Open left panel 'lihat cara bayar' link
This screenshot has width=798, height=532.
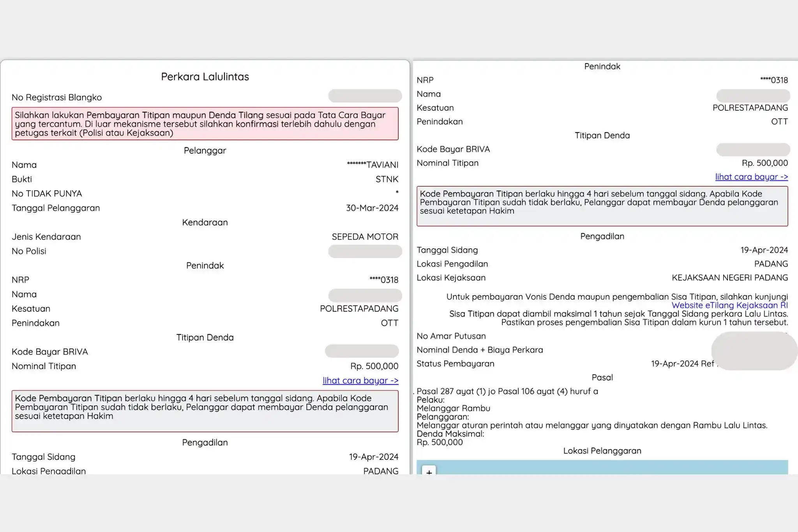pos(360,380)
